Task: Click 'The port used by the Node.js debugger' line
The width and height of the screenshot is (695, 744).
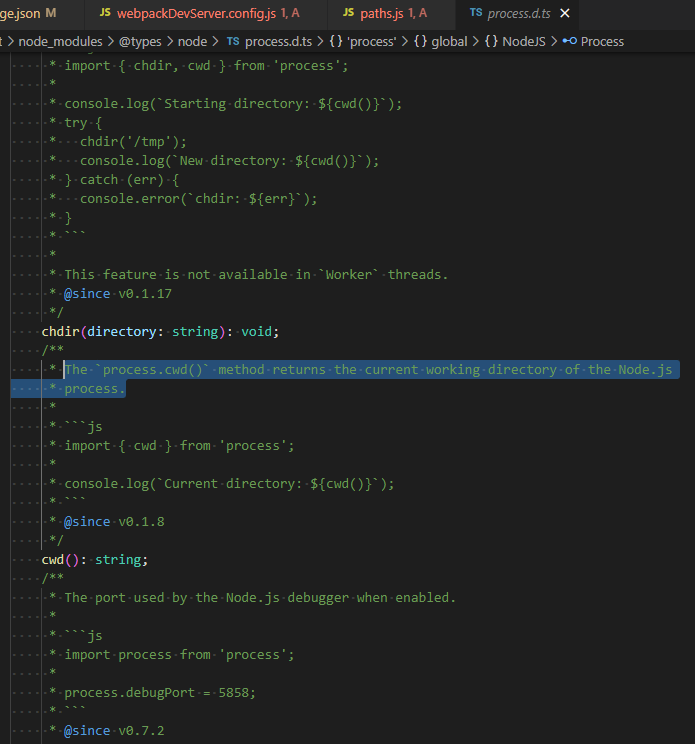Action: click(260, 597)
